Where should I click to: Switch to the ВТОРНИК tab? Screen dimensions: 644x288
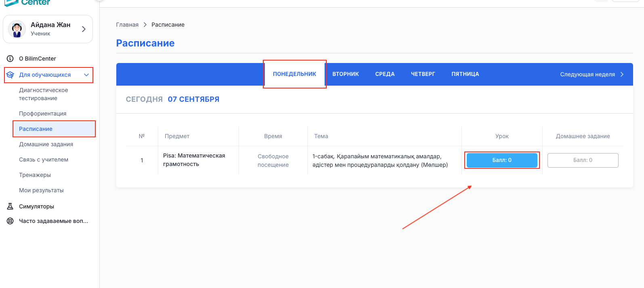tap(346, 74)
